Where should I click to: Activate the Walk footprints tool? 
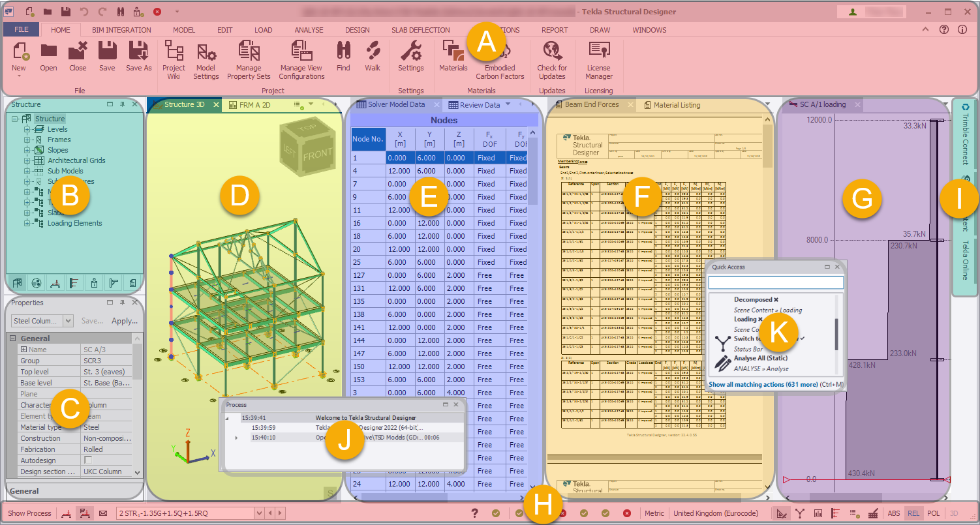[373, 51]
